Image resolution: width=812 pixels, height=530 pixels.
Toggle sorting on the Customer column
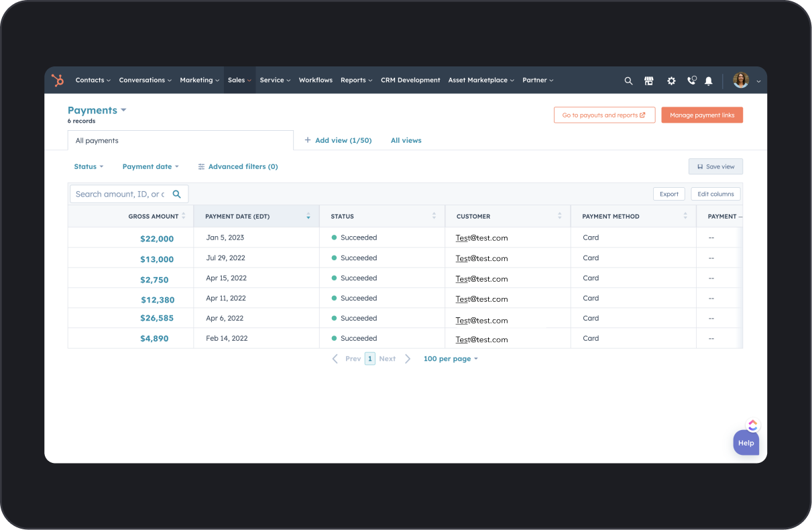561,216
